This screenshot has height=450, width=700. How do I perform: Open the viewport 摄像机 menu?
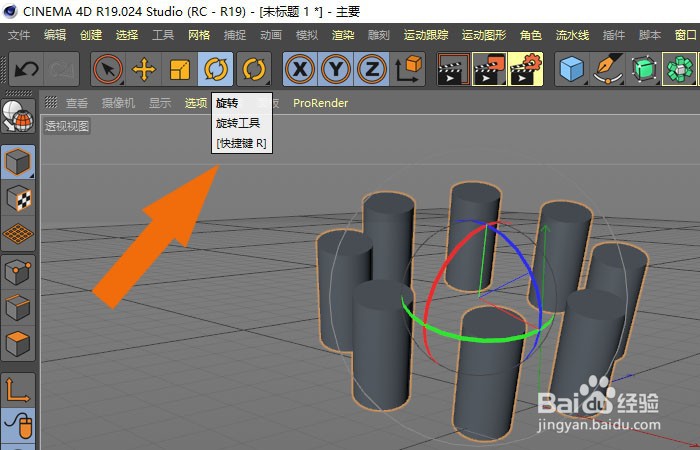118,103
